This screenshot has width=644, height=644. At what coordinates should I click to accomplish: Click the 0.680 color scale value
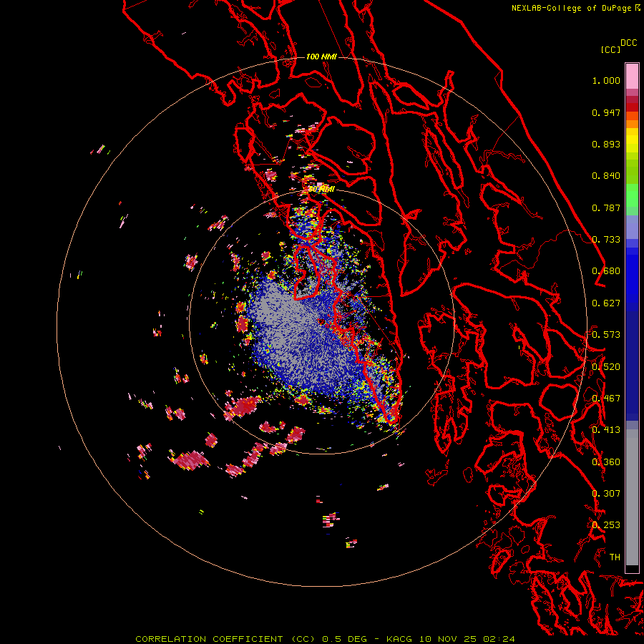[606, 271]
